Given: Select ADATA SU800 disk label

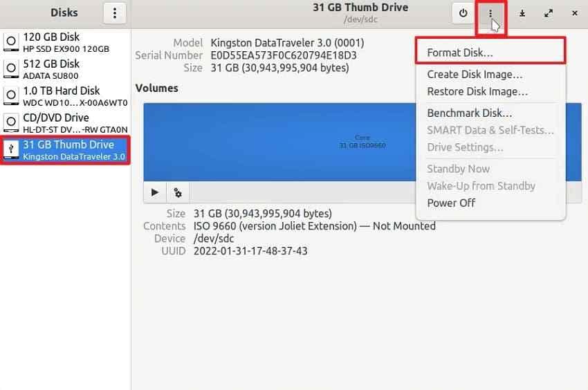Looking at the screenshot, I should (x=50, y=76).
